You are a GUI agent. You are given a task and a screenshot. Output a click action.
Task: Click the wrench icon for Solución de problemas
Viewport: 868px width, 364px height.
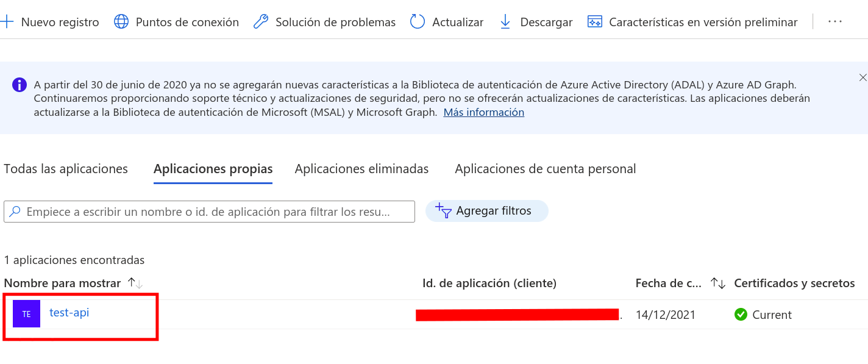click(x=261, y=22)
